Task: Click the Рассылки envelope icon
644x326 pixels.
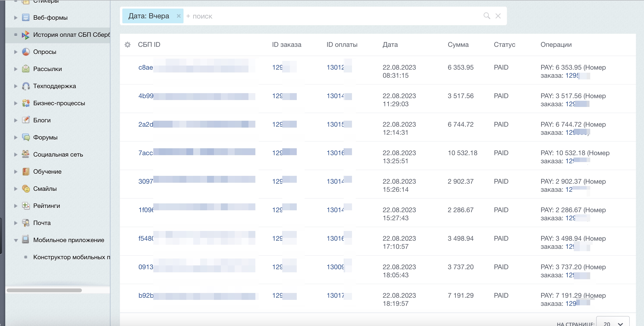Action: (x=26, y=69)
